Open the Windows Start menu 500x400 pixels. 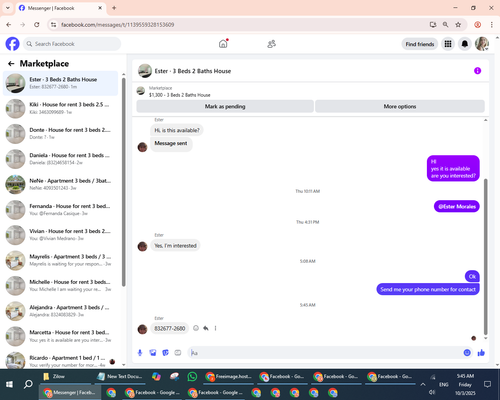click(9, 384)
